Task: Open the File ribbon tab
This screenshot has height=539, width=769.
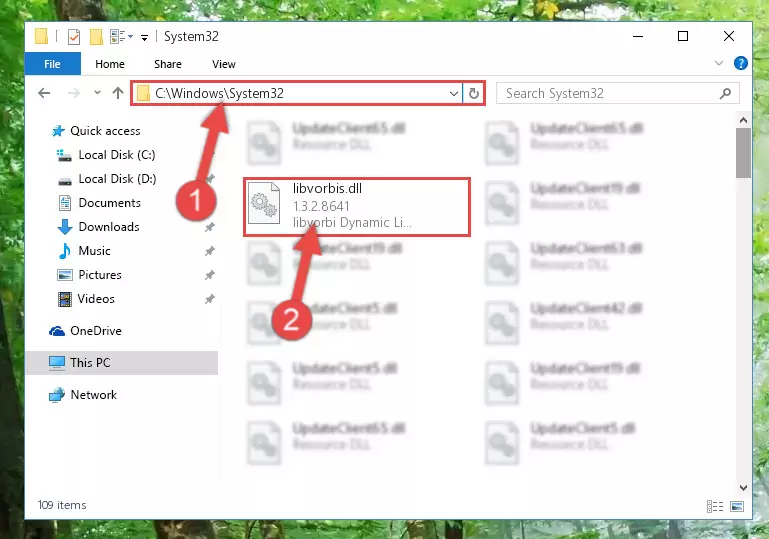Action: tap(52, 64)
